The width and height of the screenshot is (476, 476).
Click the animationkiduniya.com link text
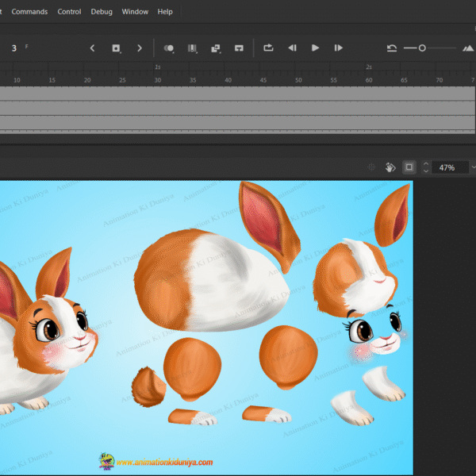click(x=164, y=462)
